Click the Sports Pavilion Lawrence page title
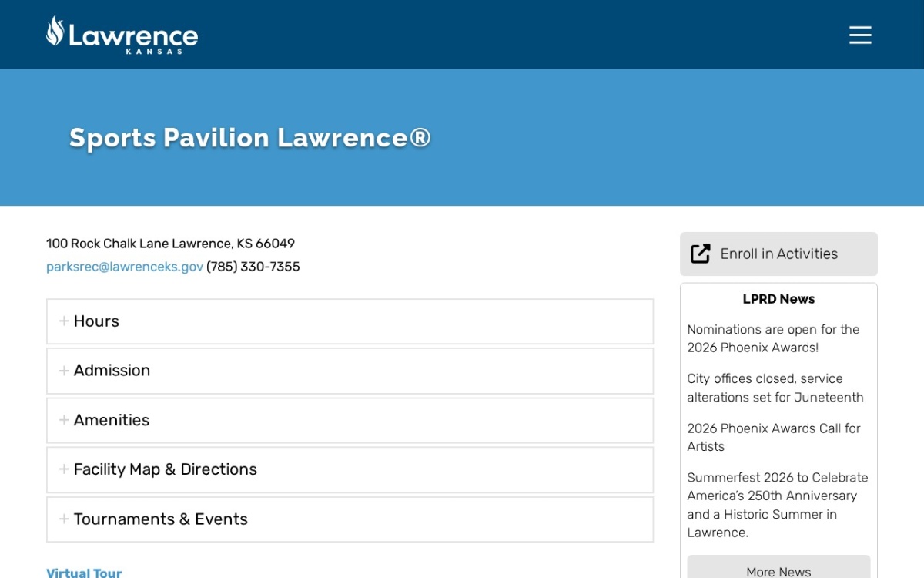The width and height of the screenshot is (924, 578). click(250, 137)
